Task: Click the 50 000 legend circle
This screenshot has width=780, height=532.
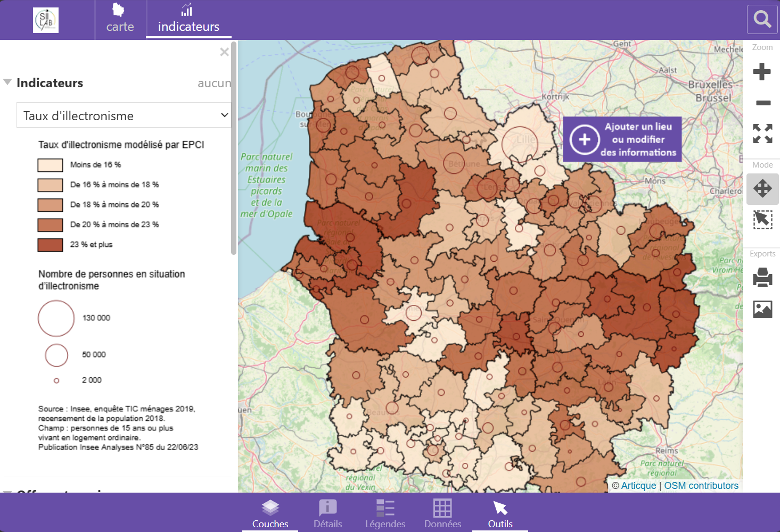Action: (x=56, y=355)
